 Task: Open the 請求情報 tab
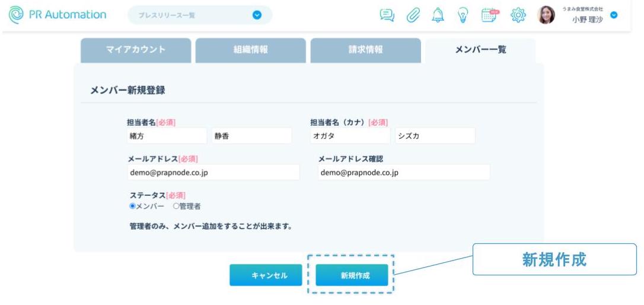365,50
